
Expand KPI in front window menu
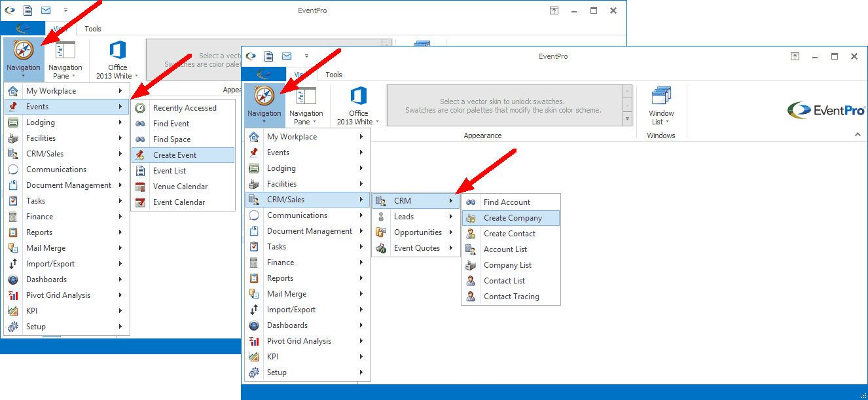(x=307, y=357)
